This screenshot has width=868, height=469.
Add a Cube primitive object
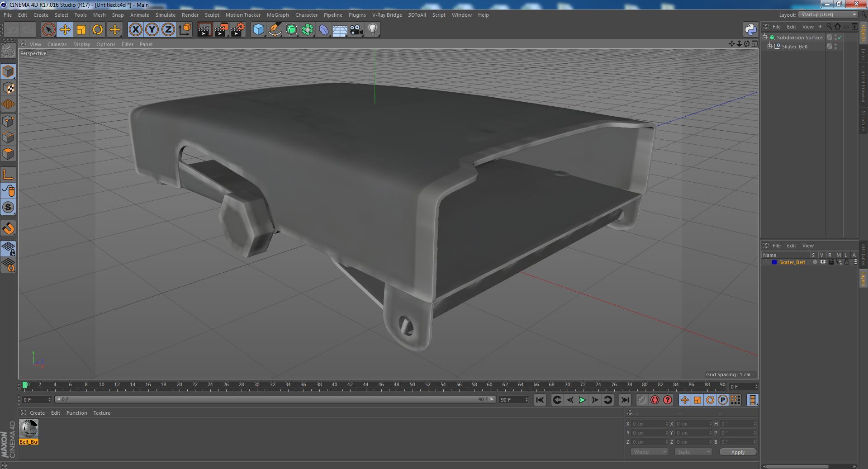(x=258, y=30)
